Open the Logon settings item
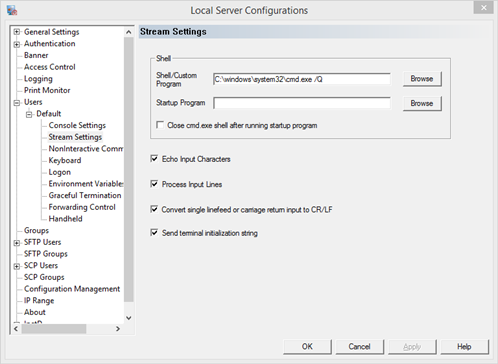 pyautogui.click(x=60, y=172)
